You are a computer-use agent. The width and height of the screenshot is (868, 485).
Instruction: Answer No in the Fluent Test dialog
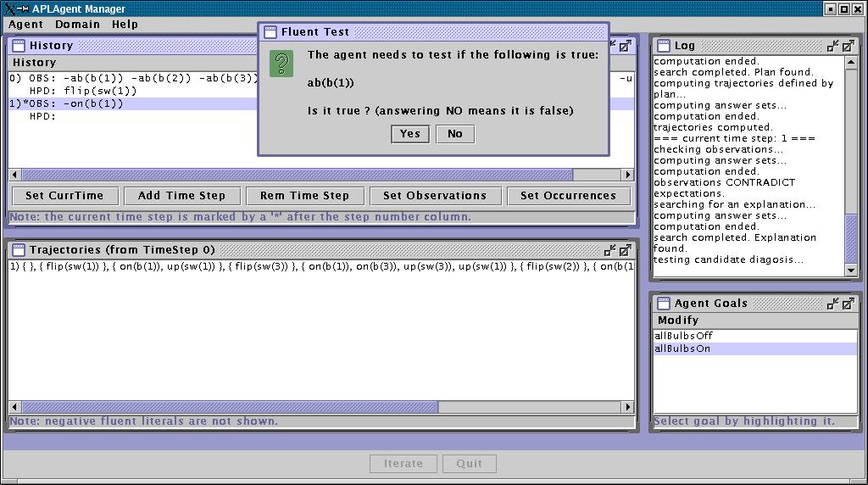[454, 134]
